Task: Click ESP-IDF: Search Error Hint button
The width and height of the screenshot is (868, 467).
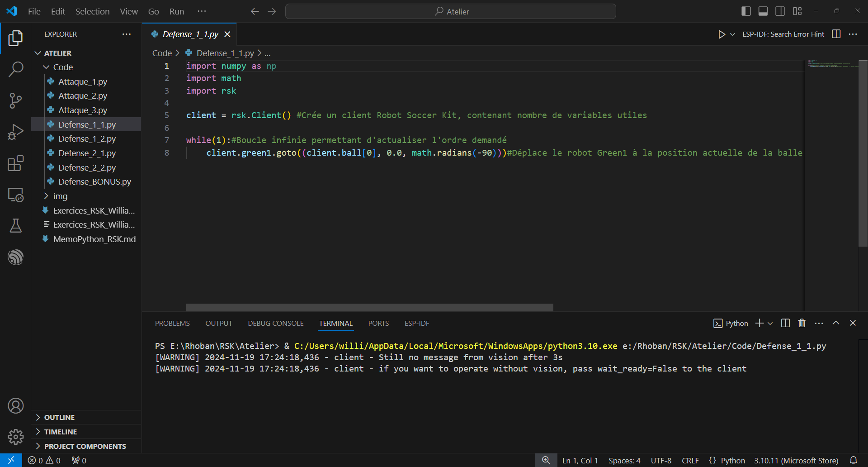Action: (x=783, y=34)
